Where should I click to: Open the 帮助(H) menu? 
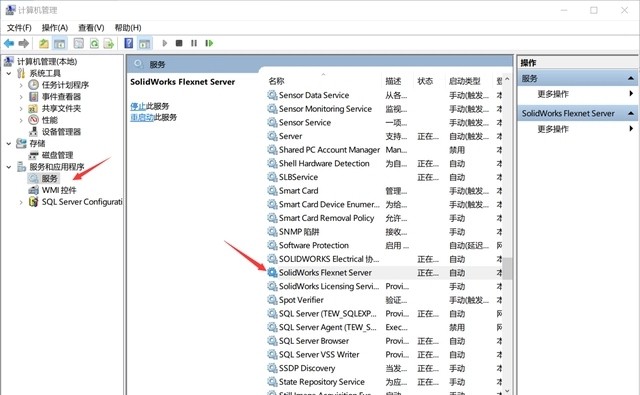coord(128,28)
